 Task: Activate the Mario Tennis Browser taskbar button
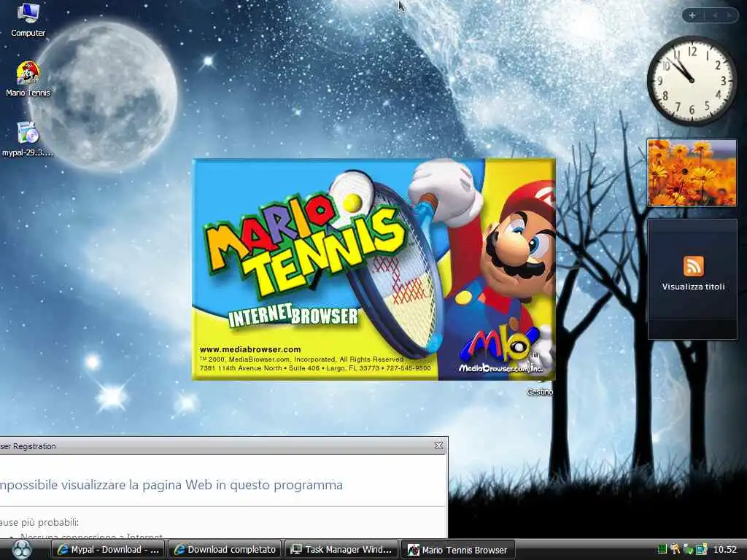point(458,550)
